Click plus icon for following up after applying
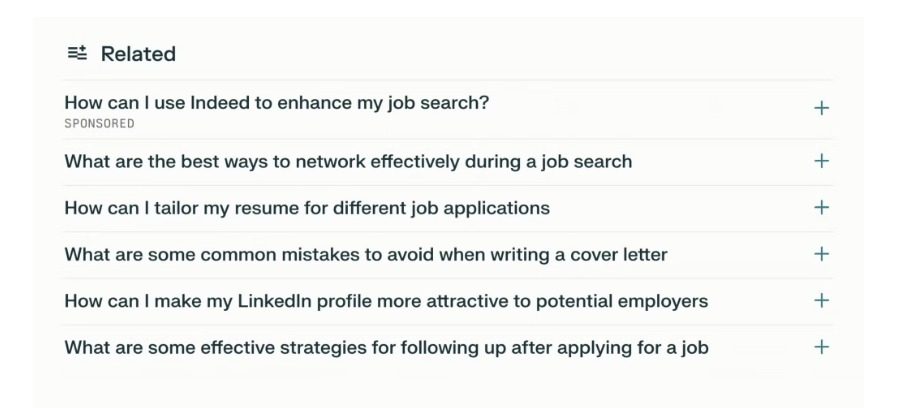The image size is (919, 408). point(821,348)
